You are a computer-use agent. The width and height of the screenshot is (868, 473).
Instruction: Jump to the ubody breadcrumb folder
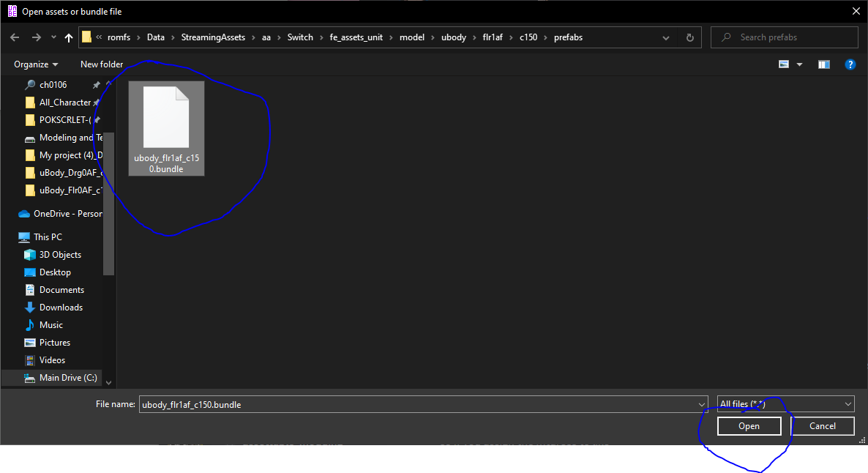pyautogui.click(x=454, y=37)
